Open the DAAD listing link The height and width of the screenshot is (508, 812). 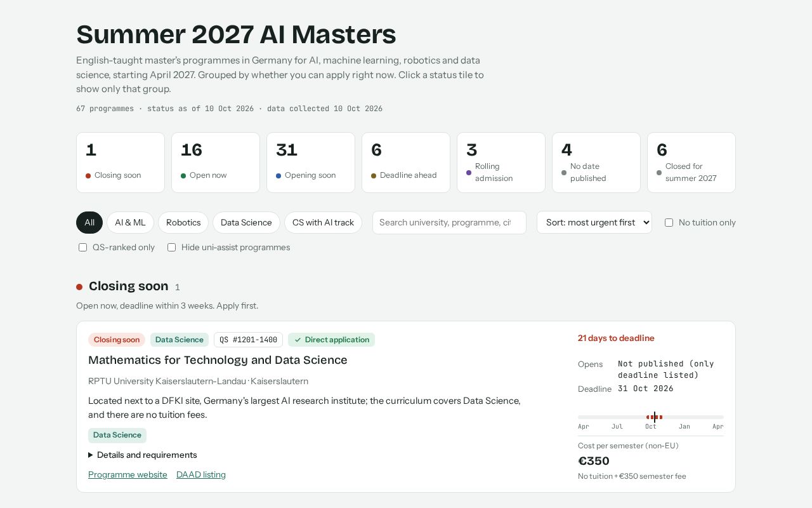pyautogui.click(x=201, y=474)
